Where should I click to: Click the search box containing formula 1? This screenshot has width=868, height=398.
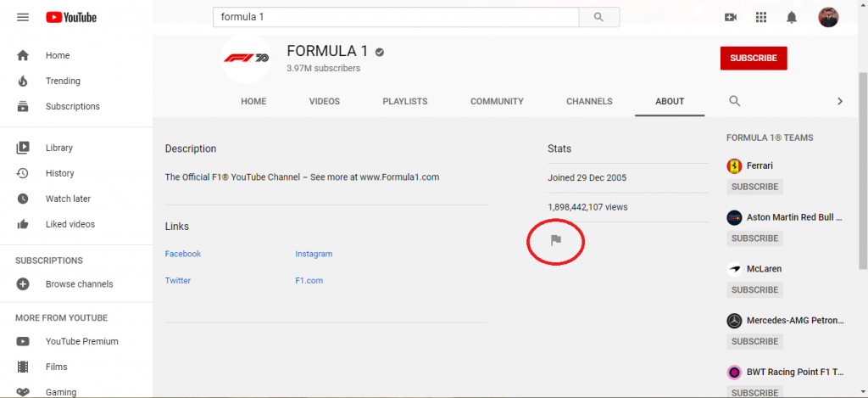click(x=396, y=17)
